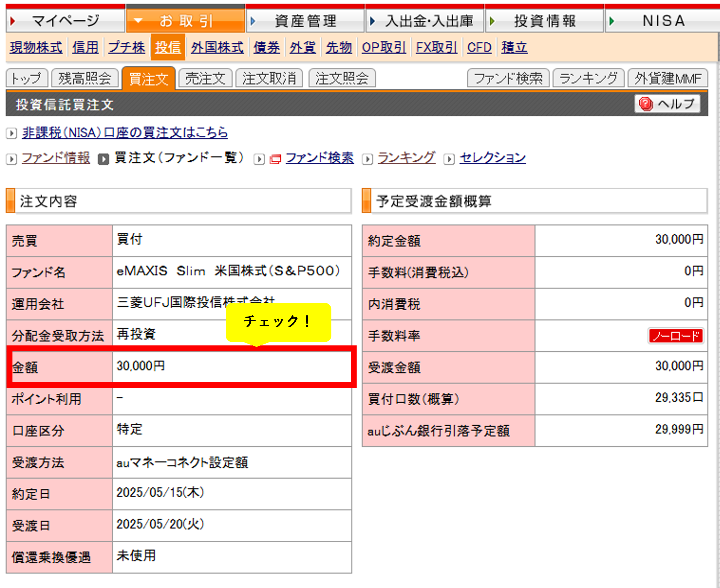Click the 金額 value 30,000円
The image size is (720, 588).
click(x=141, y=366)
